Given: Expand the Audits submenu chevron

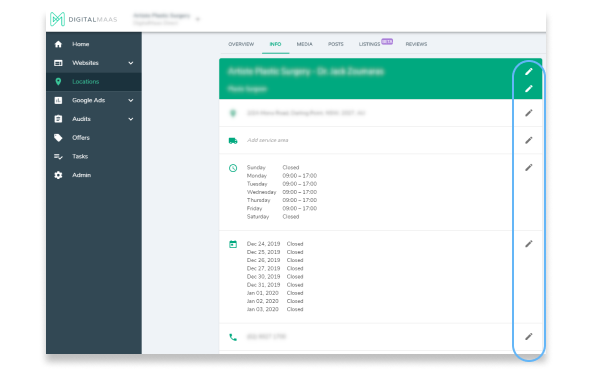Looking at the screenshot, I should pyautogui.click(x=131, y=119).
